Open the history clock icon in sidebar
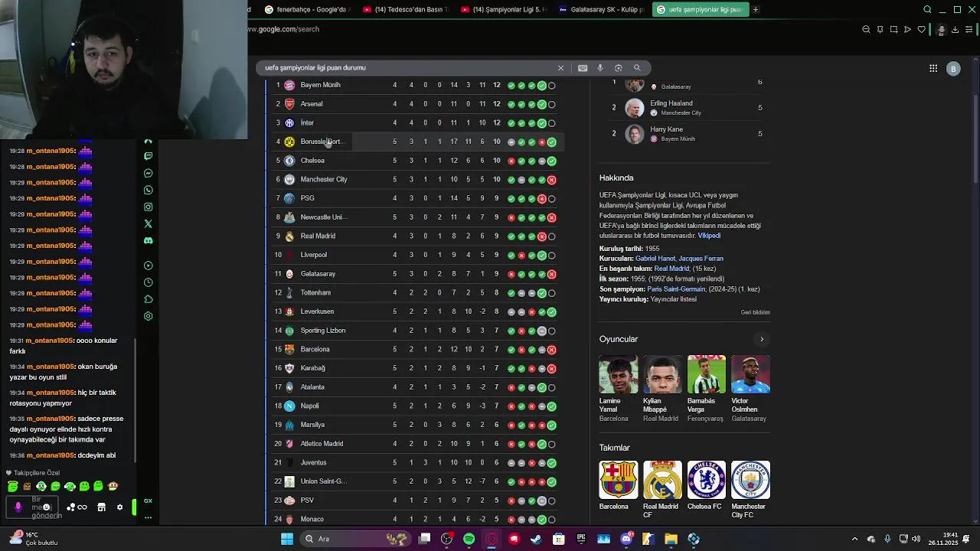Viewport: 980px width, 551px height. (x=148, y=282)
